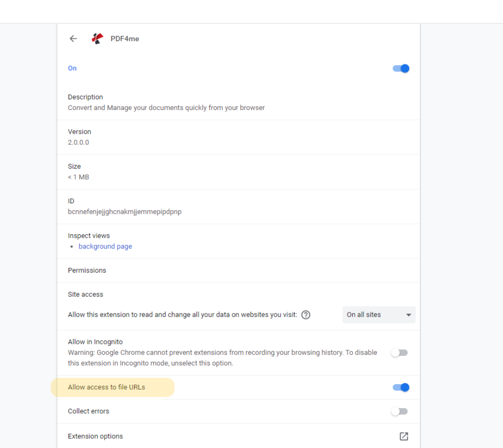This screenshot has width=503, height=448.
Task: Click the Extension options label
Action: (95, 436)
